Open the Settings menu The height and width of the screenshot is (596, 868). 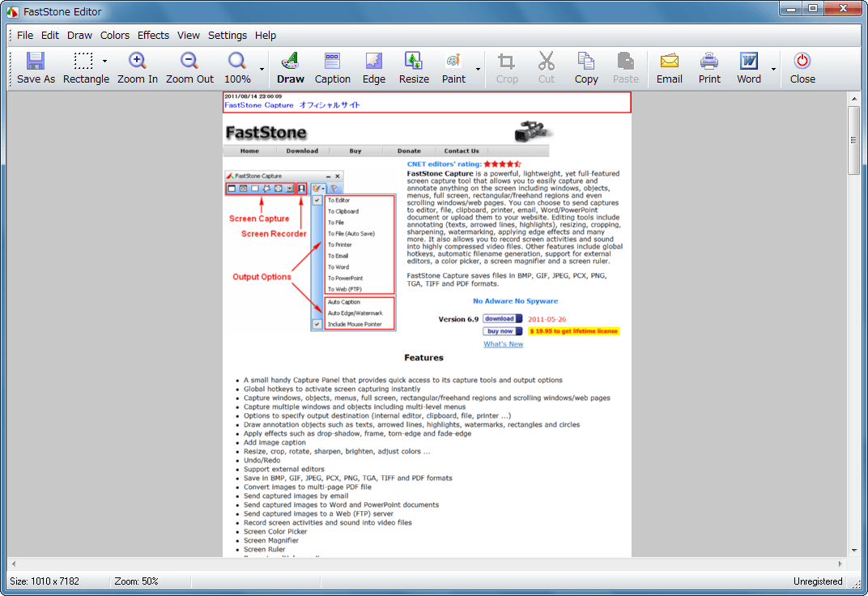coord(228,36)
